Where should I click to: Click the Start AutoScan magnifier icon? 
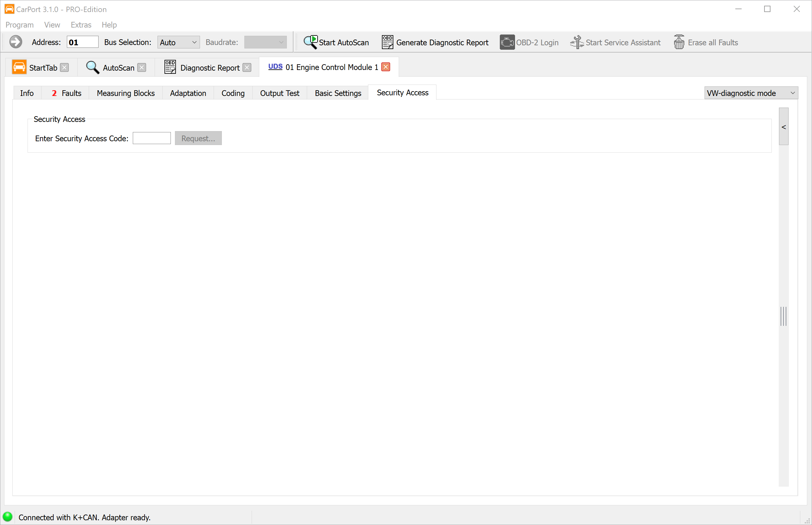[311, 42]
